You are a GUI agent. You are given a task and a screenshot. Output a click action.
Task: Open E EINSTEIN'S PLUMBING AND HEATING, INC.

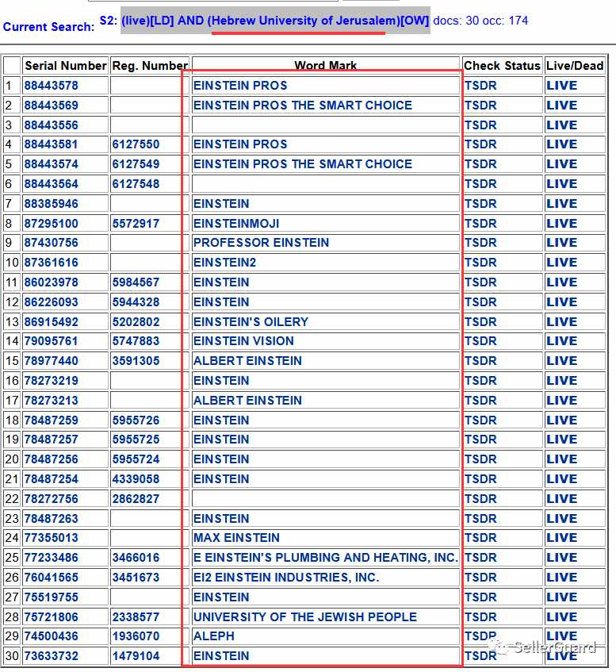326,557
